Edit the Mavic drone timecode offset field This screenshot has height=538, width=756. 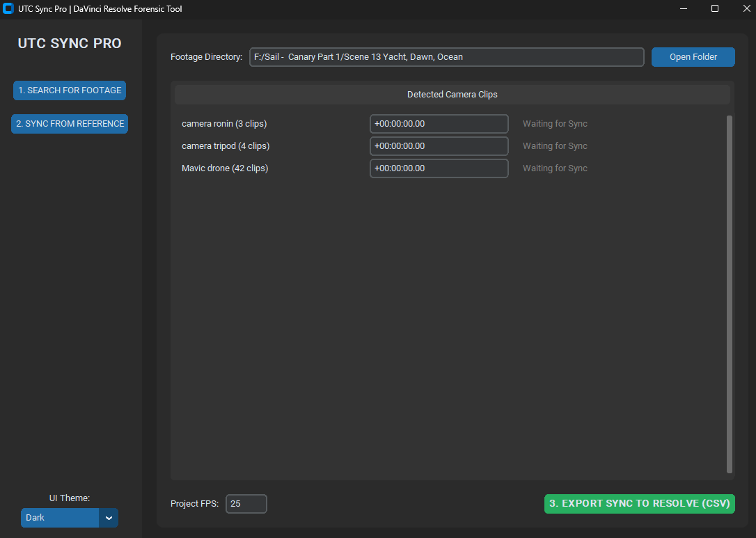[439, 168]
